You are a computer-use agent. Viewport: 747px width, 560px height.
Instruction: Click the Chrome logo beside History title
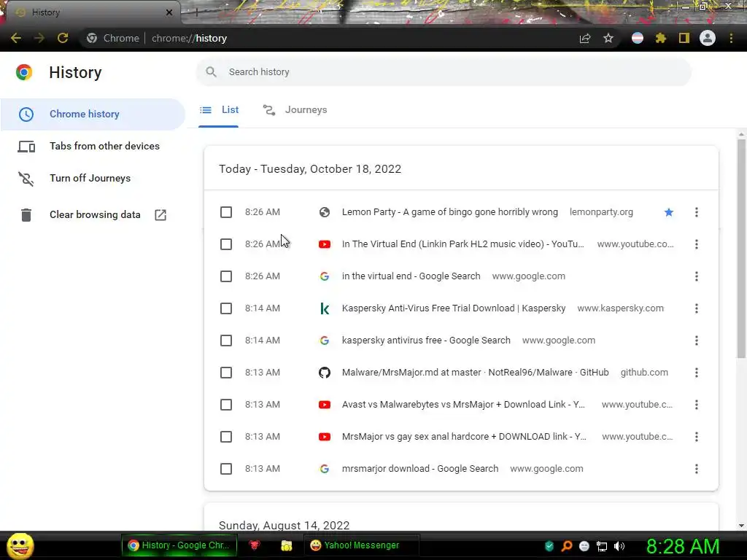24,72
